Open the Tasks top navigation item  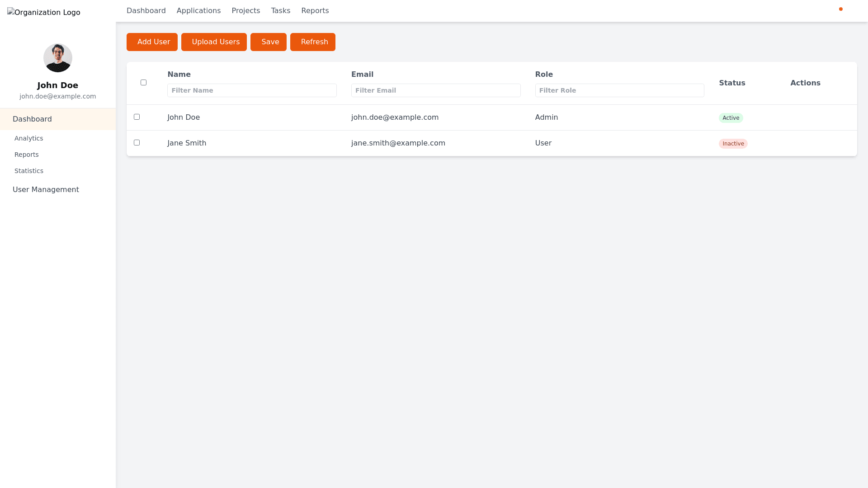280,10
